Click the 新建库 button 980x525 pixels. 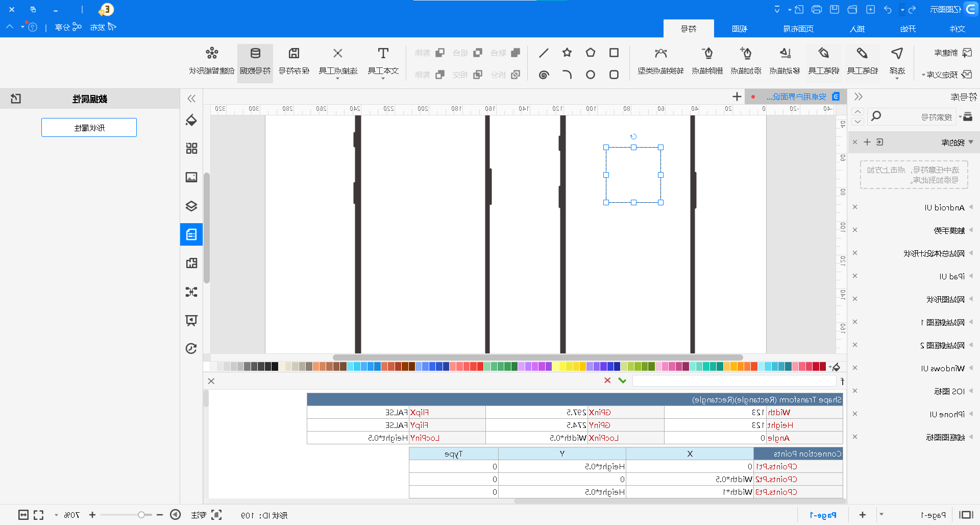[x=952, y=53]
